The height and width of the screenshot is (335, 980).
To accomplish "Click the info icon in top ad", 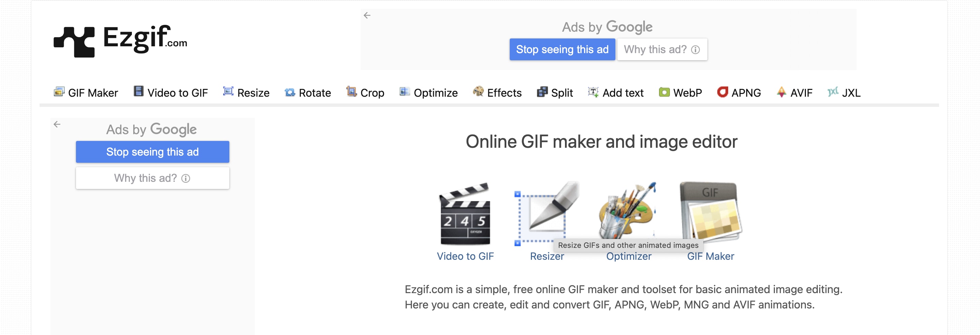I will tap(695, 50).
